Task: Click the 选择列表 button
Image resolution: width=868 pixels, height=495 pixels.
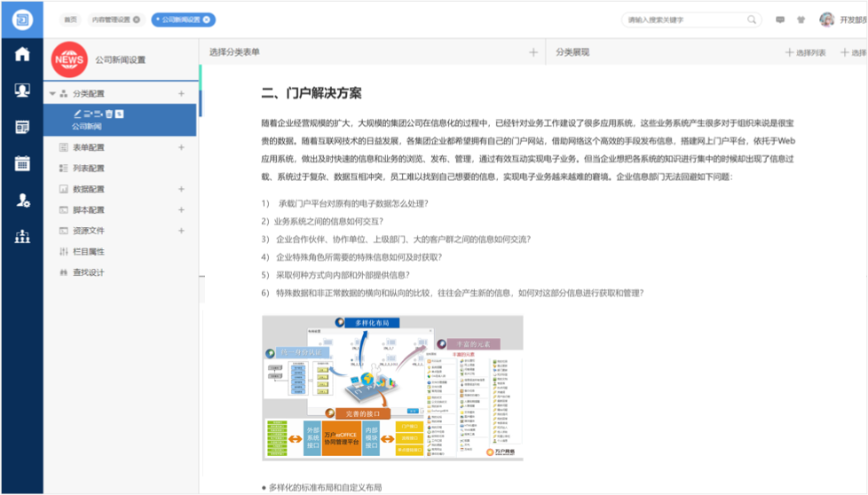Action: [x=806, y=53]
